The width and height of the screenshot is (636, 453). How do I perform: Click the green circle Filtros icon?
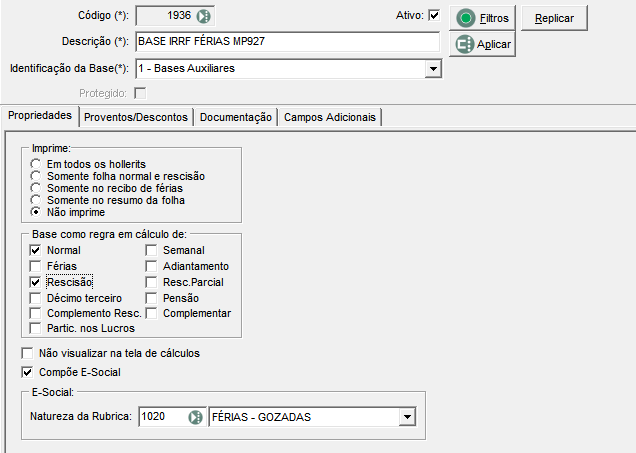[466, 18]
